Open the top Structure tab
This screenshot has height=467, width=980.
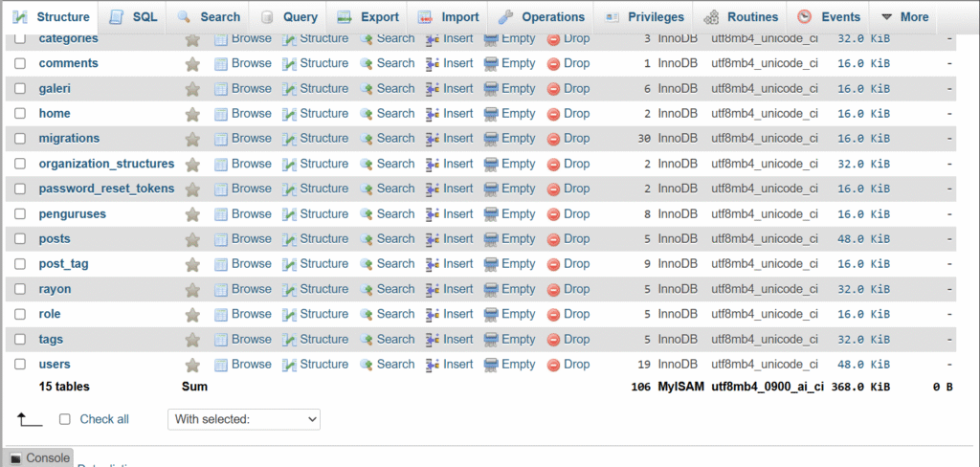coord(51,17)
